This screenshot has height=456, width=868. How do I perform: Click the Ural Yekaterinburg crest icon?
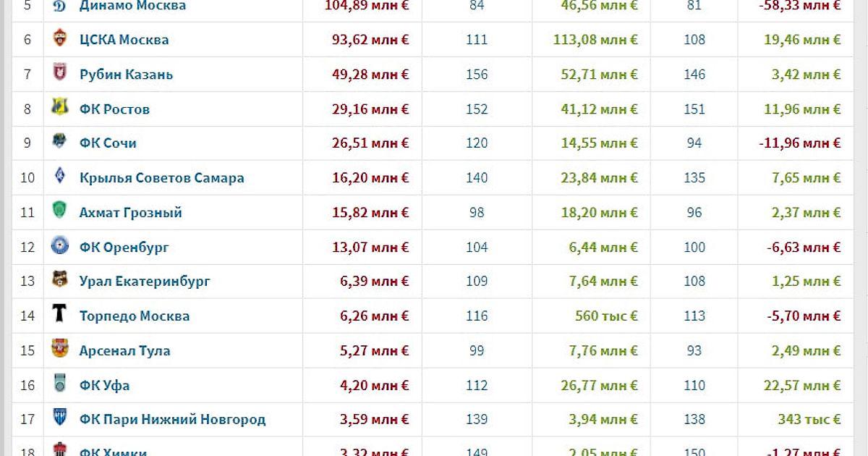(60, 281)
